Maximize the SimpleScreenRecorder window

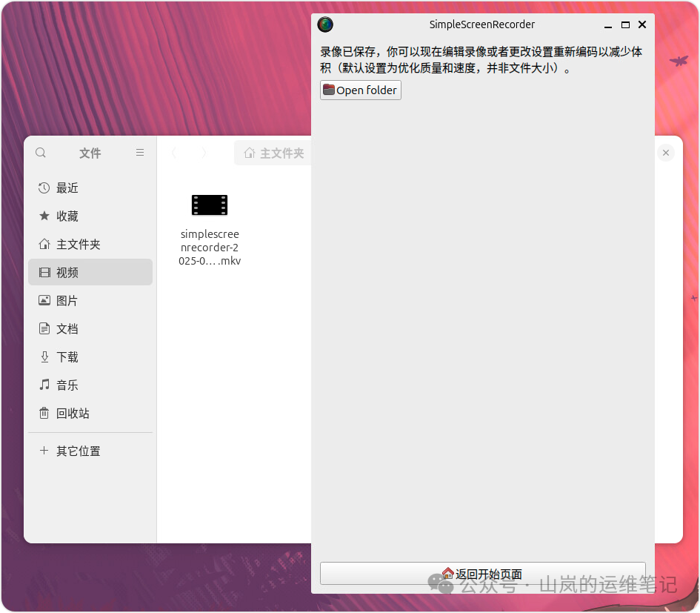625,25
